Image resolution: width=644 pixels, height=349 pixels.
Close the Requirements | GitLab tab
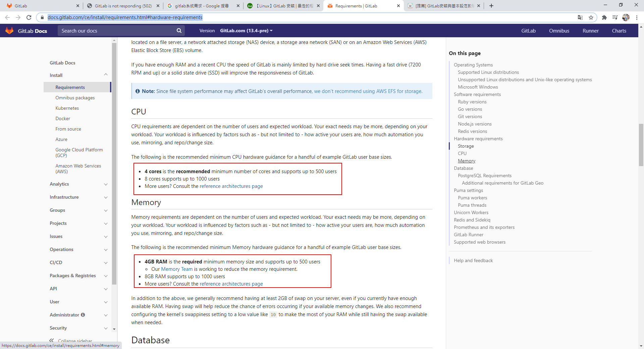pyautogui.click(x=398, y=6)
